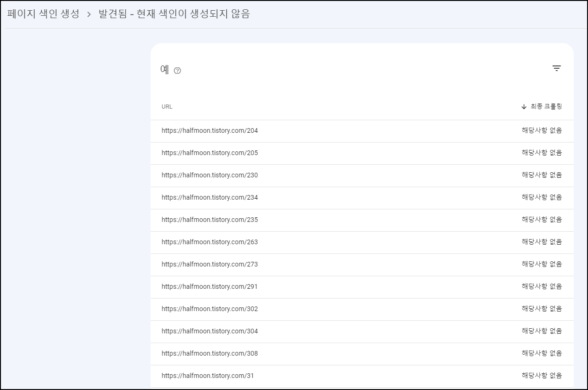The height and width of the screenshot is (390, 588).
Task: Open the help icon next to 예
Action: coord(177,71)
